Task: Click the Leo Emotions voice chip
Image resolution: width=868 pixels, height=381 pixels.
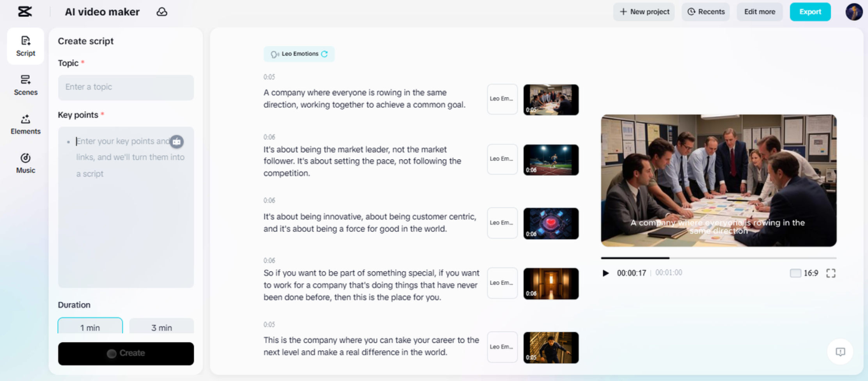Action: pos(299,54)
